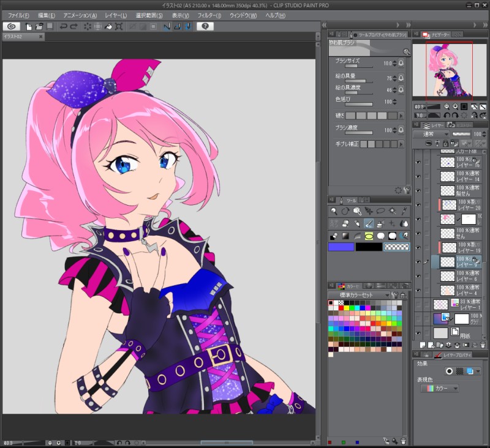Expand the 手ブレ補正 stabilization options arrow

[401, 144]
